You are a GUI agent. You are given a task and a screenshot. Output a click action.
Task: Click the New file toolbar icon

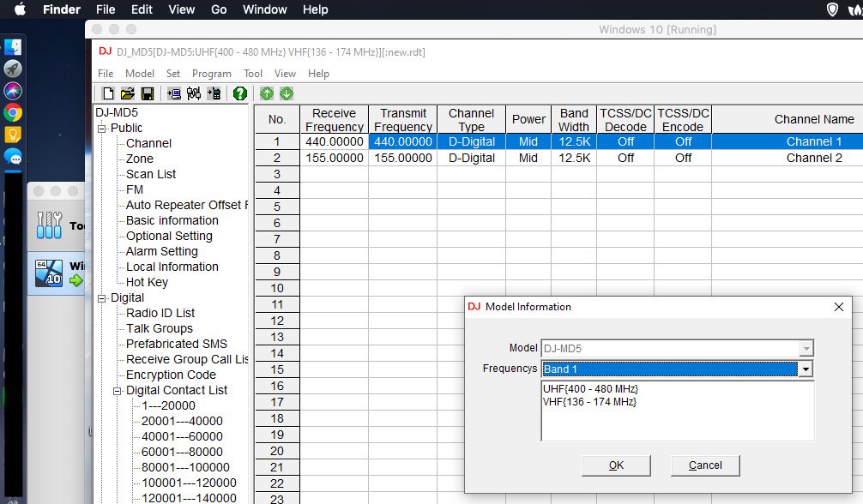click(108, 93)
